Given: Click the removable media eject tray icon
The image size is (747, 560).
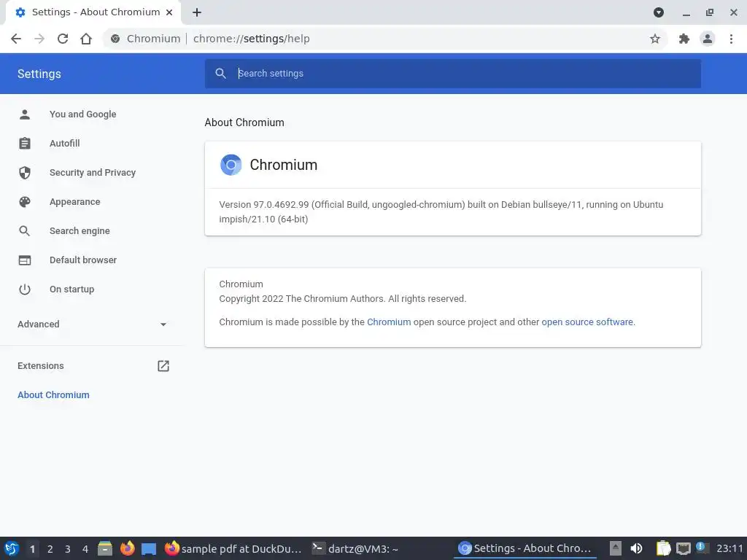Looking at the screenshot, I should pos(615,548).
